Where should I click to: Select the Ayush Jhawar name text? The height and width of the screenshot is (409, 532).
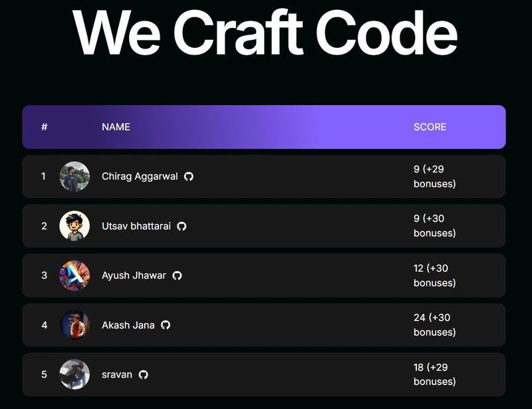pyautogui.click(x=134, y=275)
